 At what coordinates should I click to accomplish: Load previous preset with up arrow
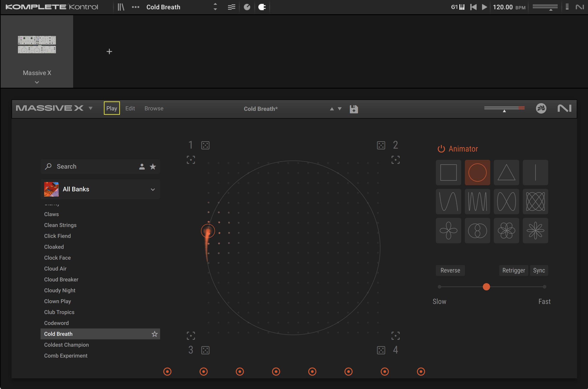click(x=332, y=109)
